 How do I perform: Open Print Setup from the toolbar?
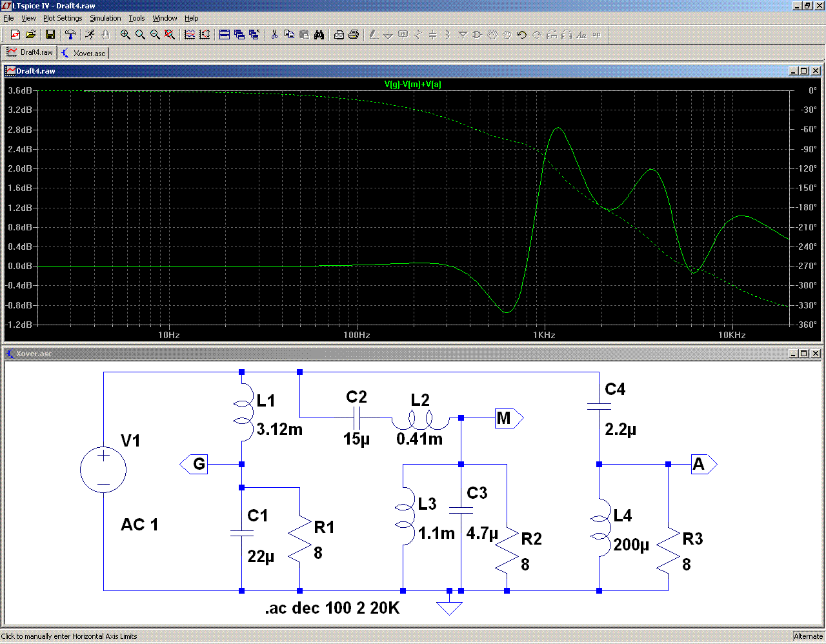coord(339,35)
